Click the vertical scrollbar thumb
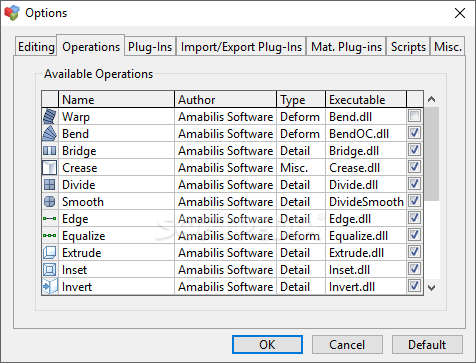 coord(432,154)
